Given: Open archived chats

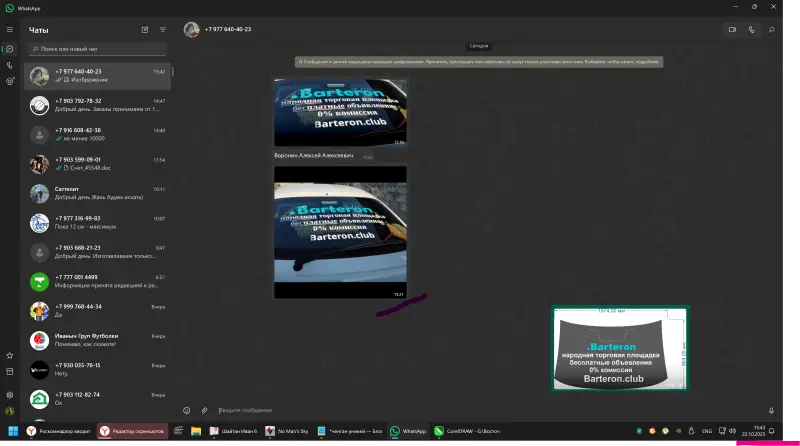Looking at the screenshot, I should pos(10,372).
